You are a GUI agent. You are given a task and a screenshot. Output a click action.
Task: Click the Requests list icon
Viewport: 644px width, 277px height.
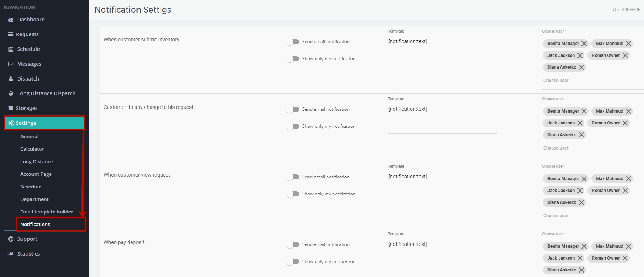[x=11, y=34]
